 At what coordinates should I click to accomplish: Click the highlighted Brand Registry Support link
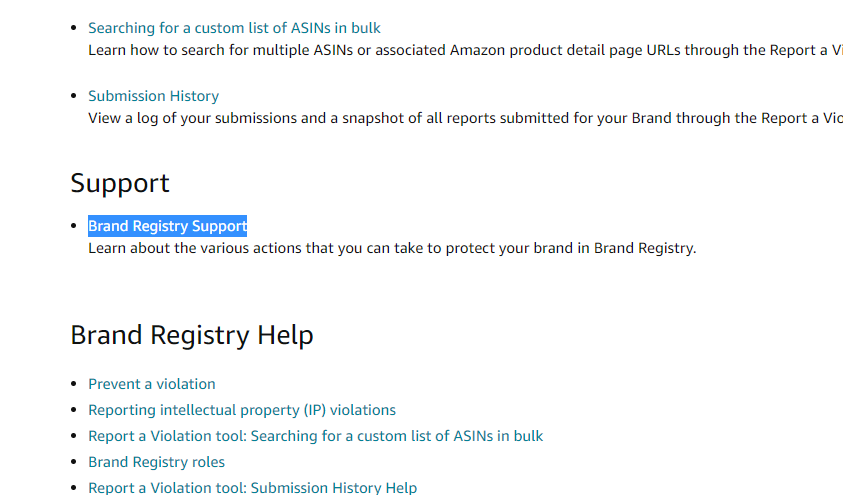(x=167, y=226)
